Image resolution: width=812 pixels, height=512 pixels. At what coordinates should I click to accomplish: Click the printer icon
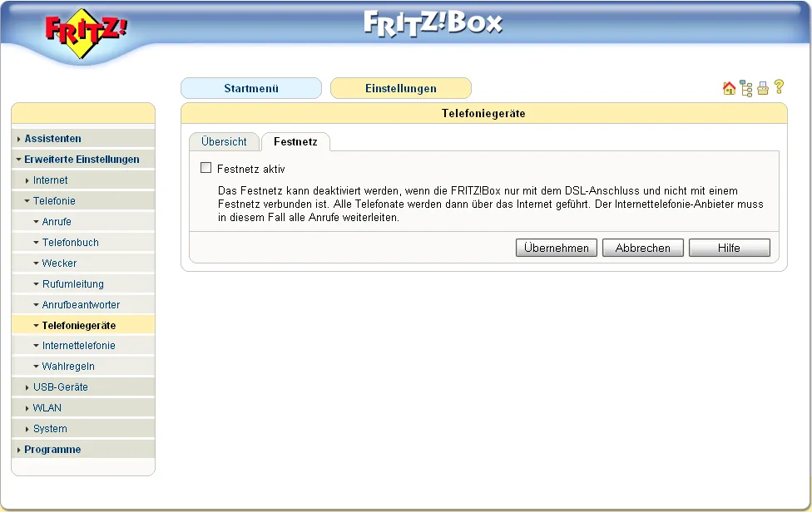pos(763,88)
